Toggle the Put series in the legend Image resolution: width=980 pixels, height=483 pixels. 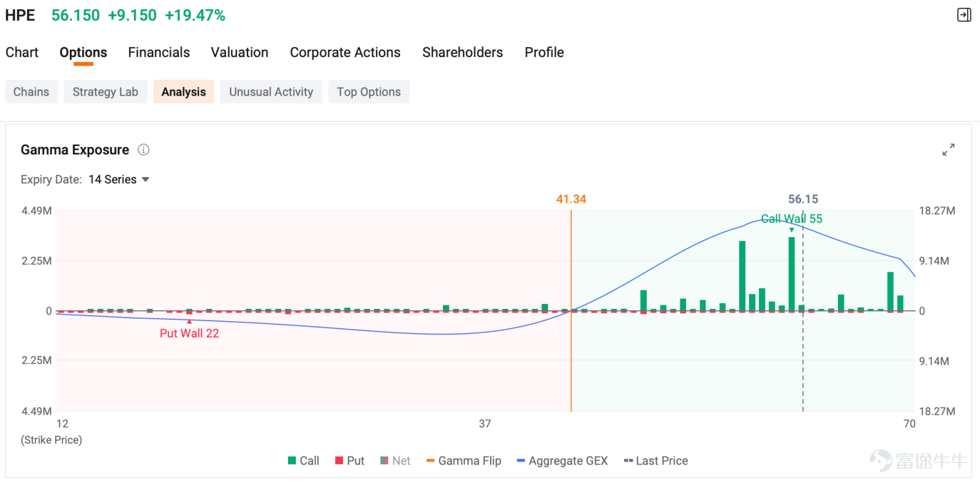tap(349, 461)
